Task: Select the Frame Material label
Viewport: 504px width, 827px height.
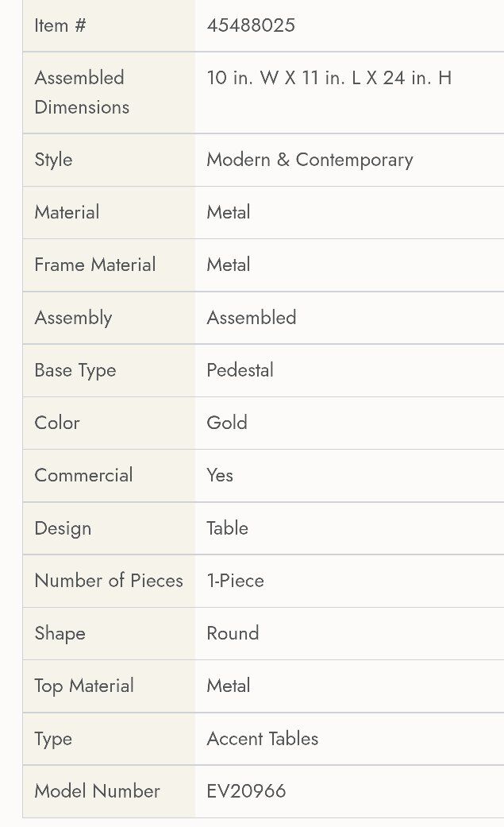Action: [x=95, y=265]
